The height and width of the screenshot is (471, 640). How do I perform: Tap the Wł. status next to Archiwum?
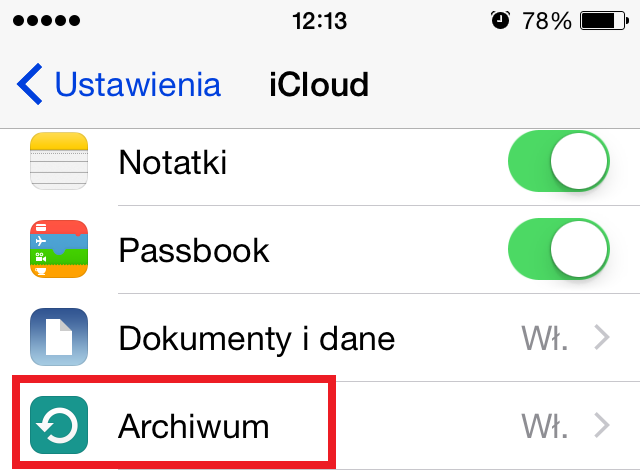[x=545, y=426]
